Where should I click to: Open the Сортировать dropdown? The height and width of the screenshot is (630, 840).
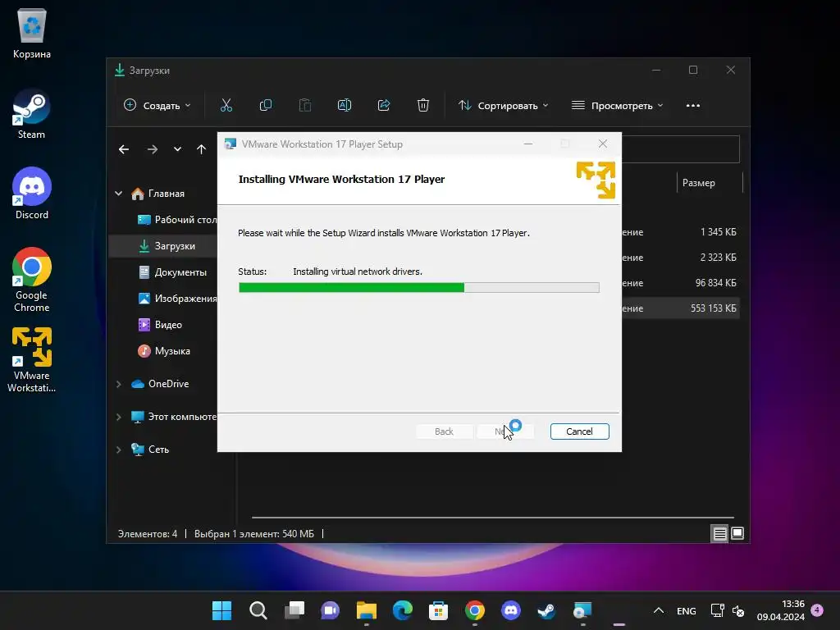(503, 106)
